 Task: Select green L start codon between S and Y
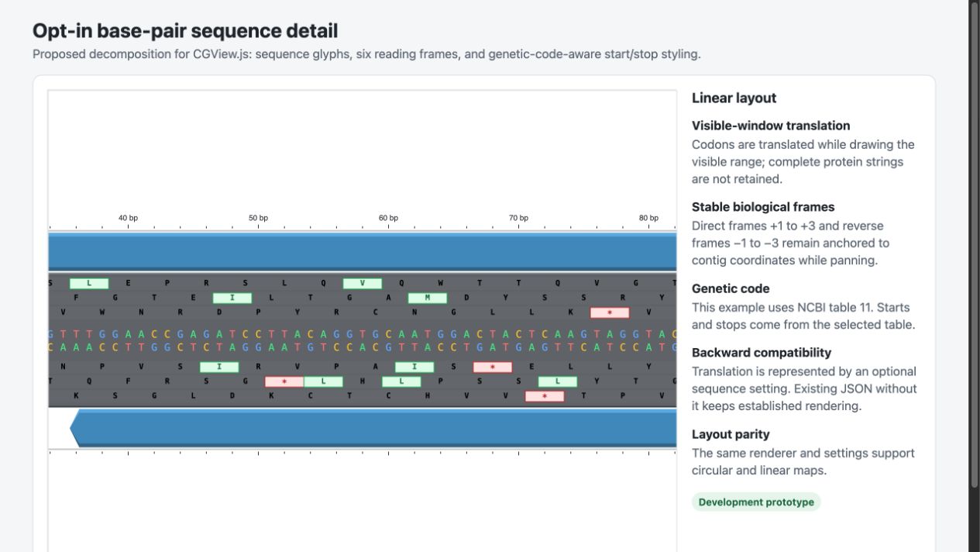point(558,381)
